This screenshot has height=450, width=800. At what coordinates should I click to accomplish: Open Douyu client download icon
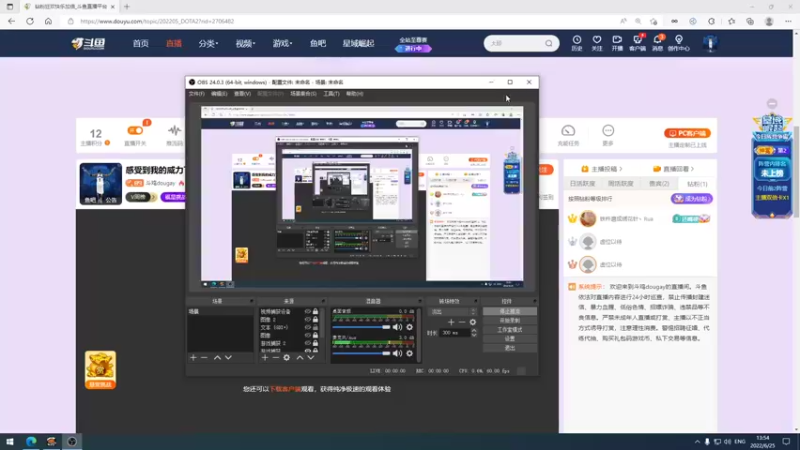coord(637,43)
